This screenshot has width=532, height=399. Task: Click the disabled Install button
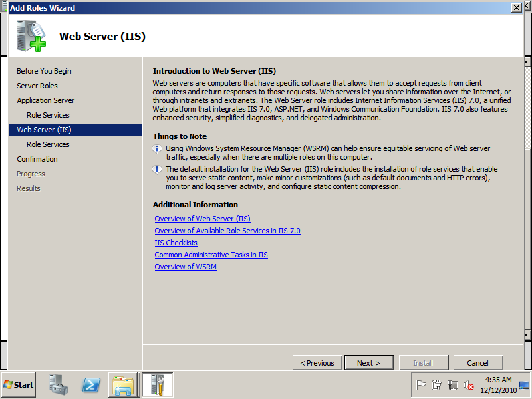pyautogui.click(x=424, y=363)
